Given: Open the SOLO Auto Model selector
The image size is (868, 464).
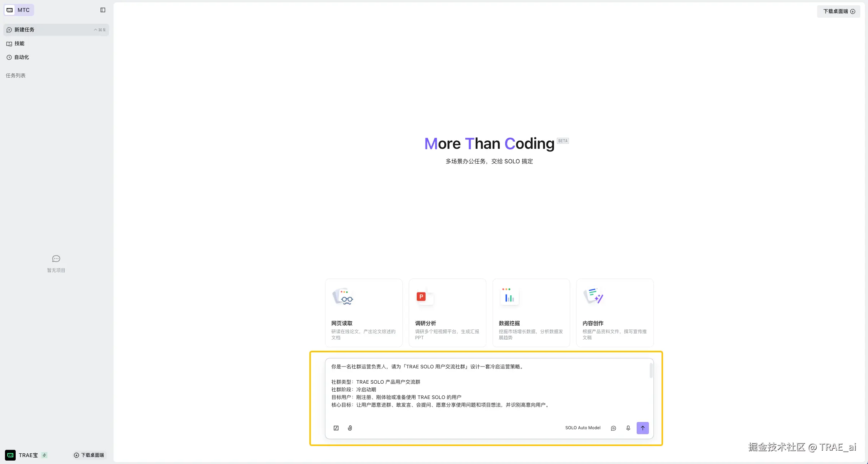Looking at the screenshot, I should [583, 428].
